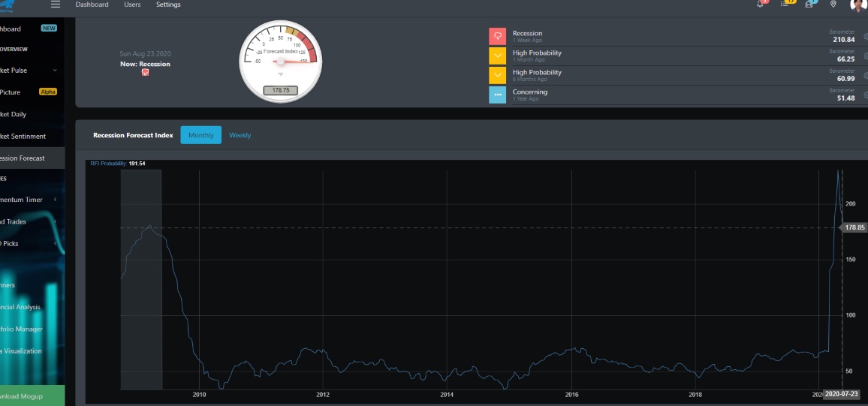Click the 2020-07-23 date marker on the chart
This screenshot has height=406, width=868.
coord(842,394)
